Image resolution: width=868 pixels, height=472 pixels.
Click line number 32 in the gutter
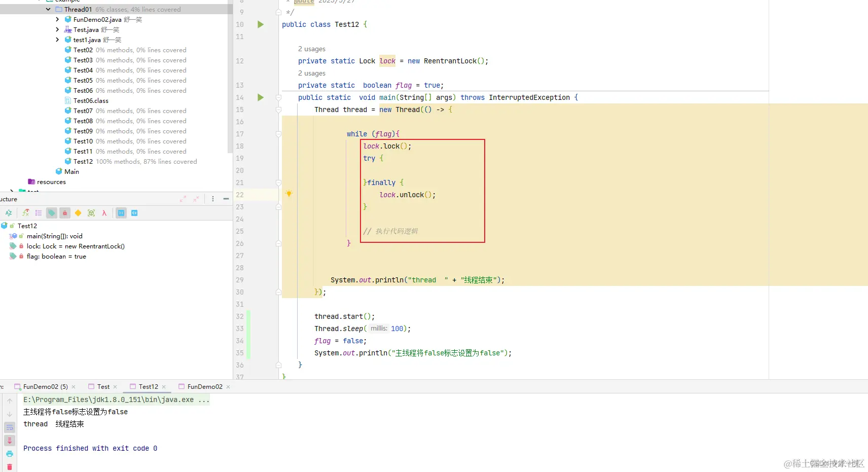coord(240,316)
